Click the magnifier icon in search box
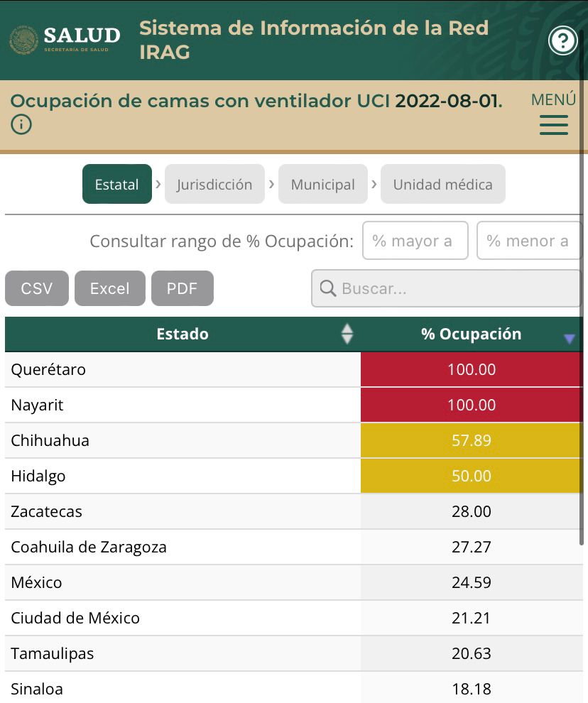Screen dimensions: 588x703 pos(328,288)
